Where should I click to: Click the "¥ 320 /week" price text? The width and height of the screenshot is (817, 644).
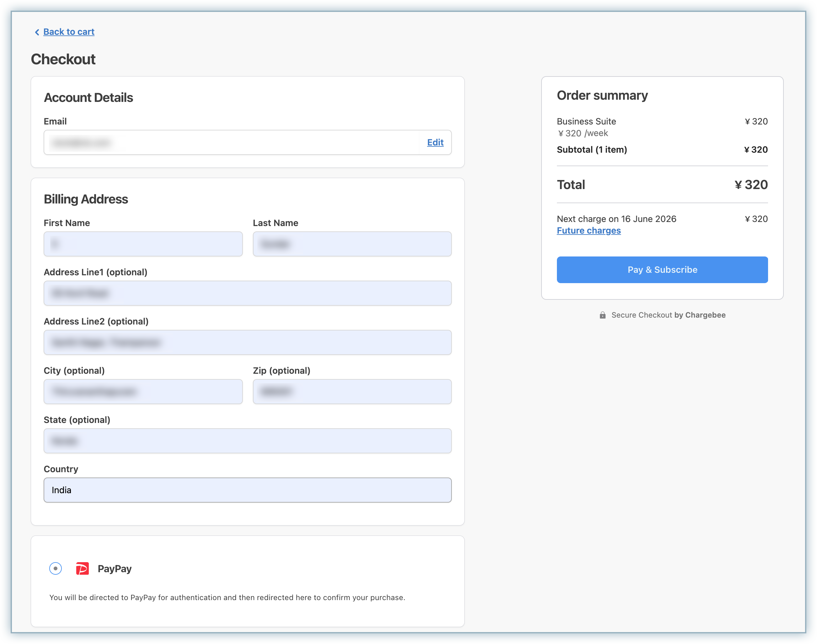(583, 133)
